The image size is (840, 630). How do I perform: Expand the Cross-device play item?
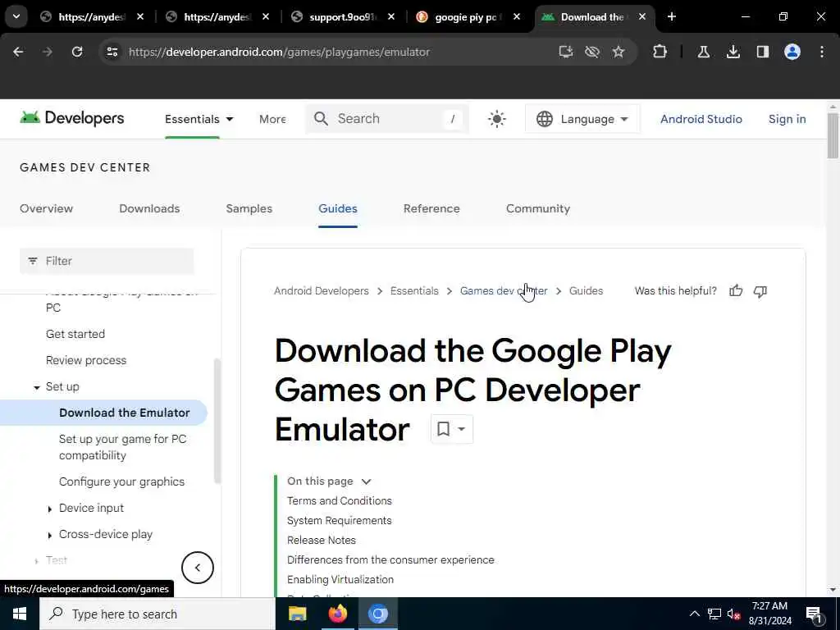(50, 535)
